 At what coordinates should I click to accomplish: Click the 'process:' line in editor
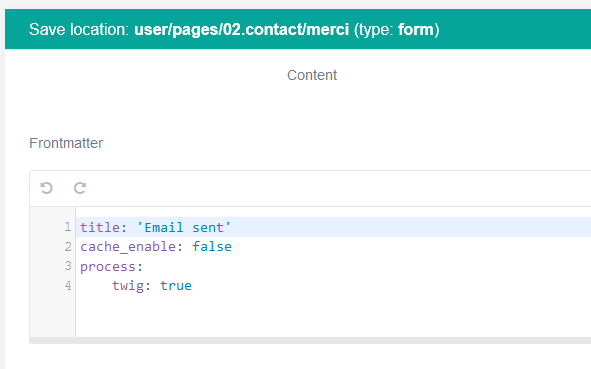(x=111, y=266)
